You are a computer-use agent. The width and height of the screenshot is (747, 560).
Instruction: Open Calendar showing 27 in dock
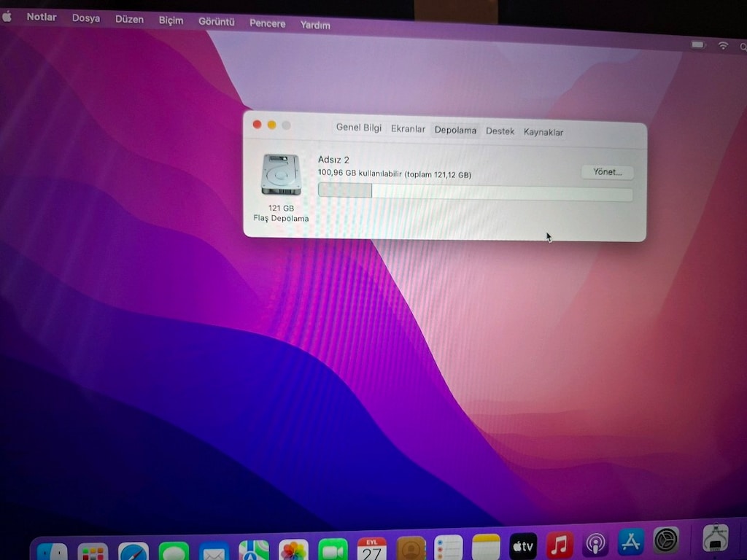tap(372, 549)
